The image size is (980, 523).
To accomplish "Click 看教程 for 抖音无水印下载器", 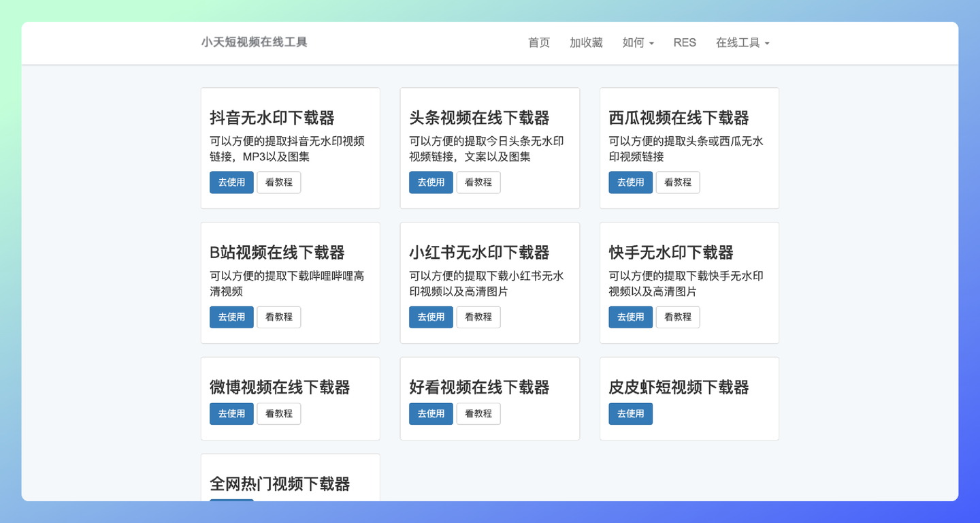I will [279, 183].
